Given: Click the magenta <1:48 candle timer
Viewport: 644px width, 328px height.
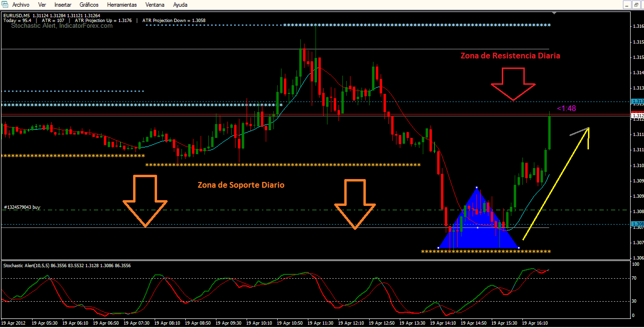Looking at the screenshot, I should click(x=566, y=109).
